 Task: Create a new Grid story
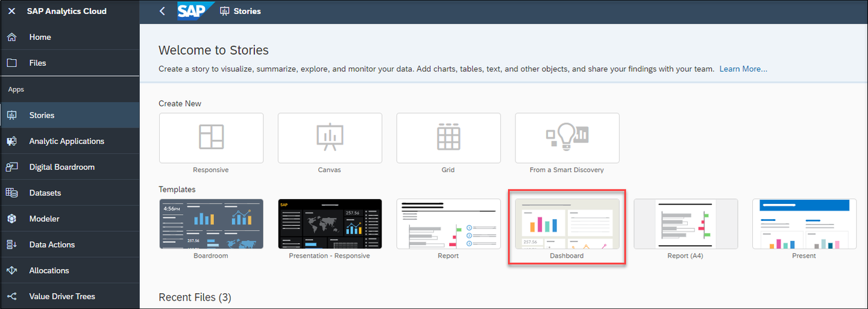click(448, 138)
